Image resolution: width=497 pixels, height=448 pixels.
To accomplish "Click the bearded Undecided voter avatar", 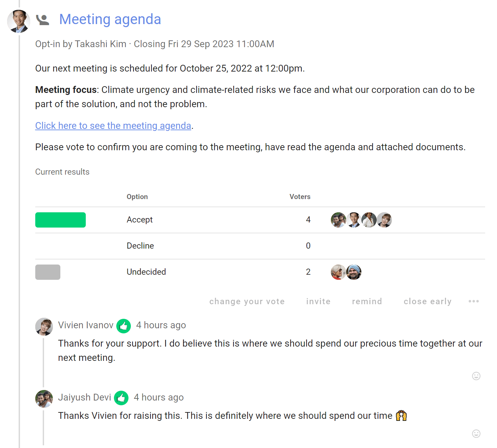I will tap(354, 272).
